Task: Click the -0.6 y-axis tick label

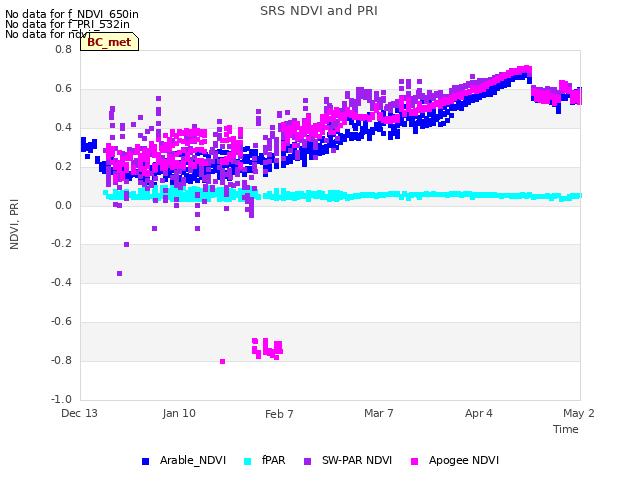Action: click(x=62, y=322)
